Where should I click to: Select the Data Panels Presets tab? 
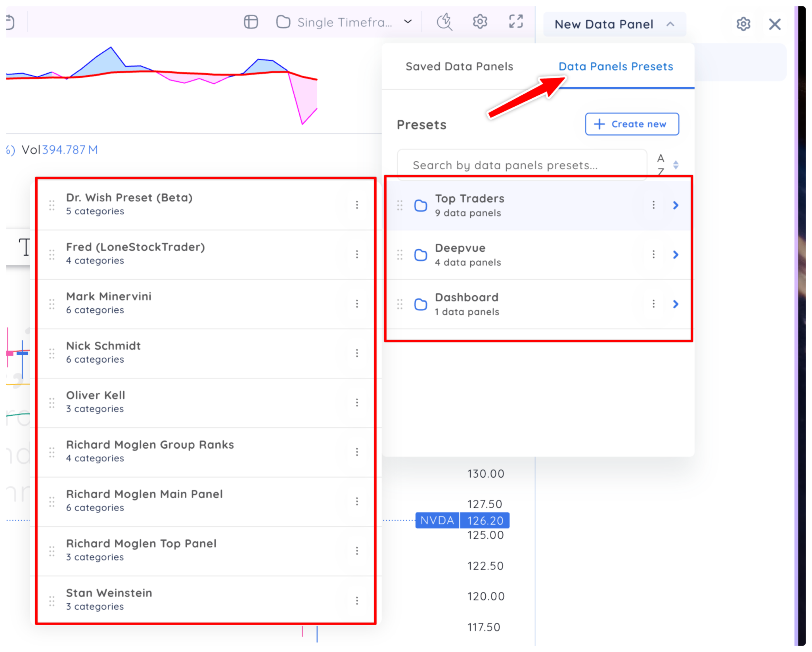pyautogui.click(x=615, y=66)
